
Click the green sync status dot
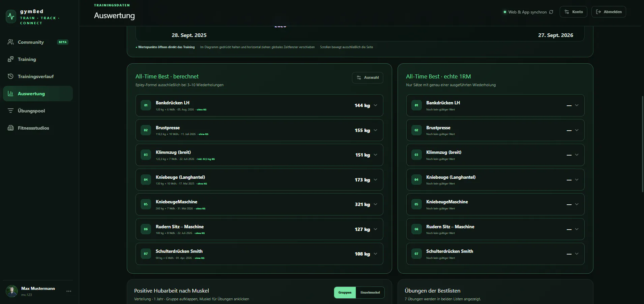[505, 12]
